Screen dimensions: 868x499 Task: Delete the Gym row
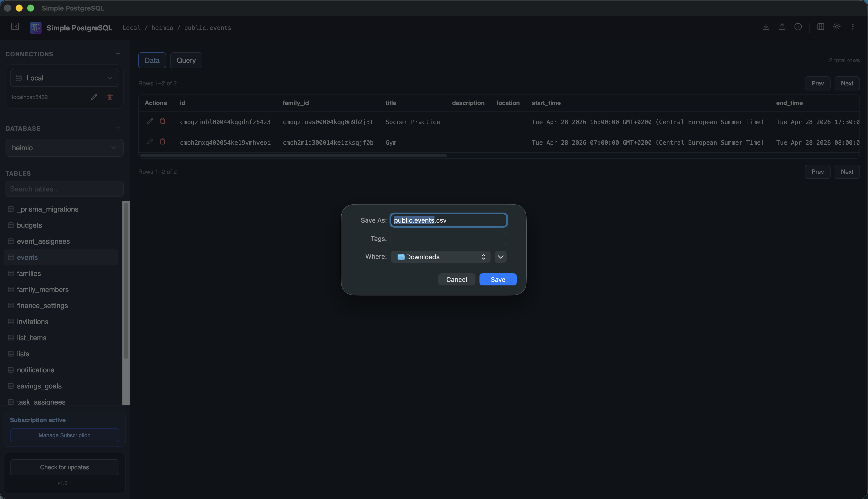162,141
